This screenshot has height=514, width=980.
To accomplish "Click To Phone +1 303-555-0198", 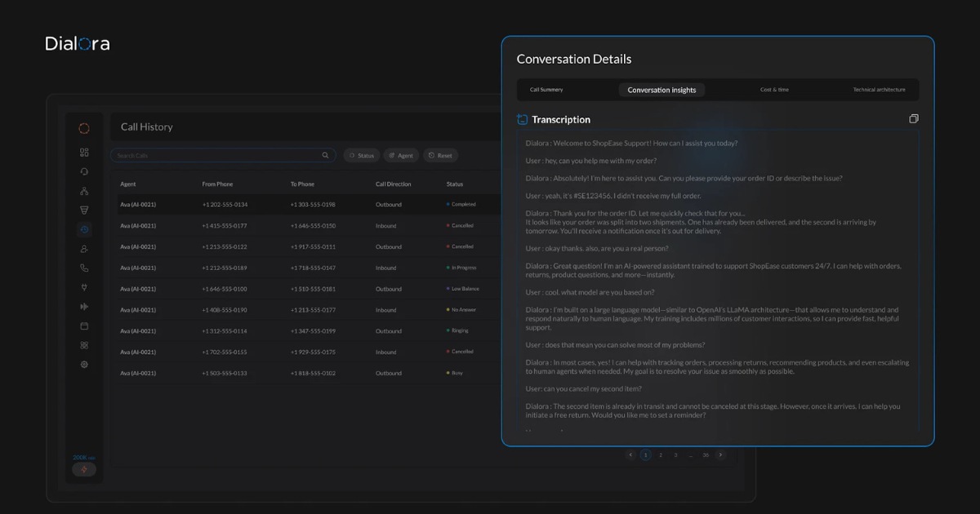I will tap(313, 205).
